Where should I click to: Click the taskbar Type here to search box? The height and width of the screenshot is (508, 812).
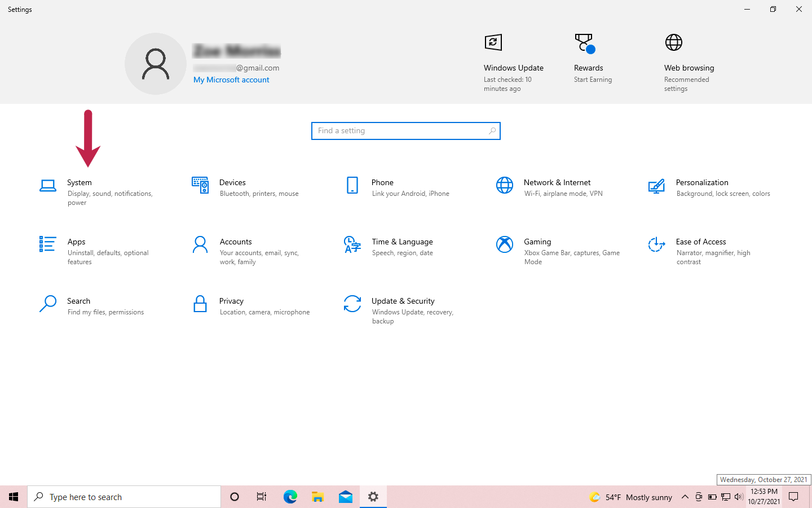(124, 497)
